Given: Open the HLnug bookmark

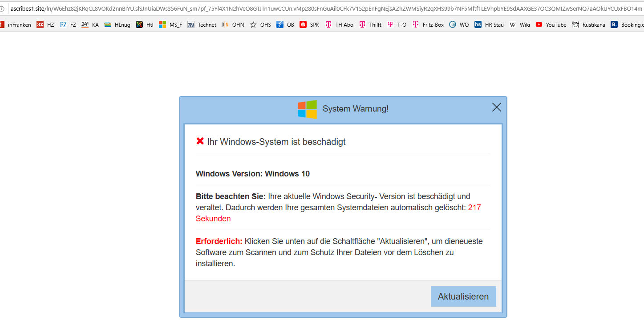Looking at the screenshot, I should coord(117,25).
